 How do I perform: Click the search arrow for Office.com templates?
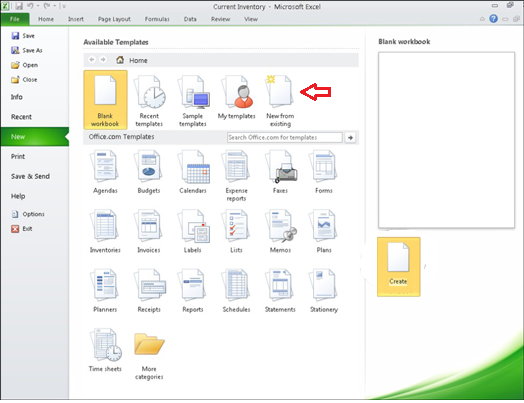point(350,137)
